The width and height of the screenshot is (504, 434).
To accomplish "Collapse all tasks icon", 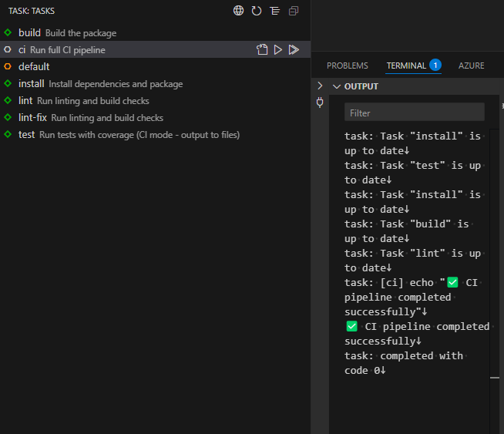I will click(294, 11).
